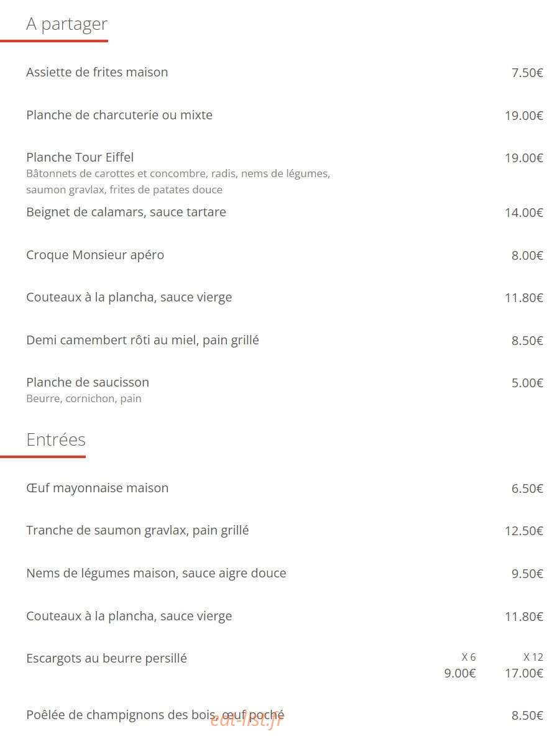
Task: Click 'Beignet de calamars, sauce tartare'
Action: (126, 212)
